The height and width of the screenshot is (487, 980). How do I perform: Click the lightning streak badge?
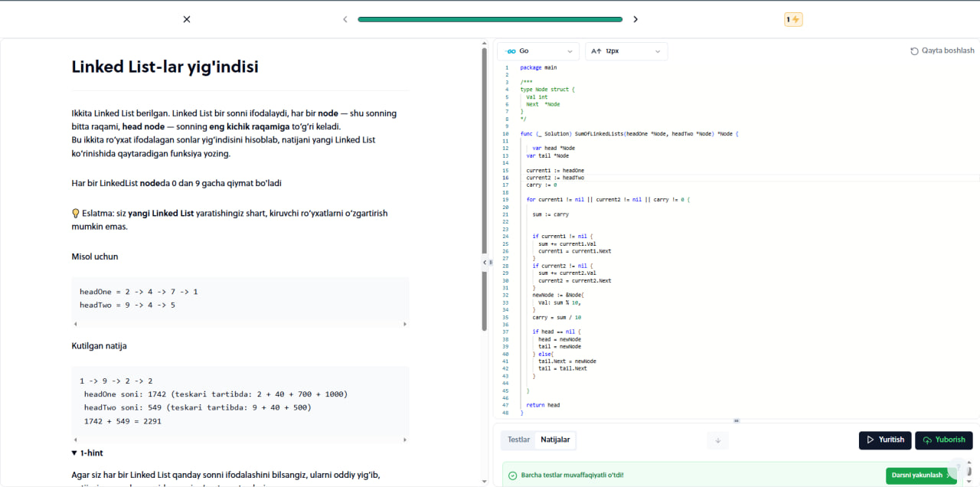pos(793,19)
